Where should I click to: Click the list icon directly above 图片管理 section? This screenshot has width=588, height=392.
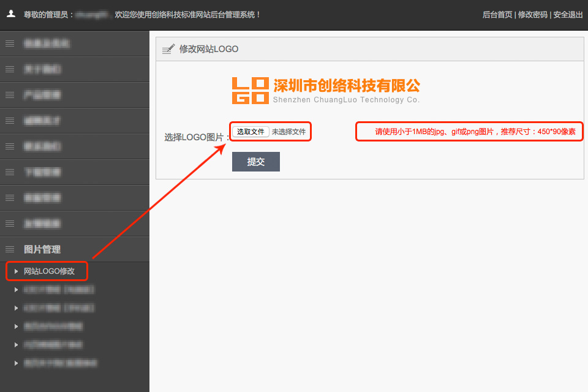click(9, 224)
